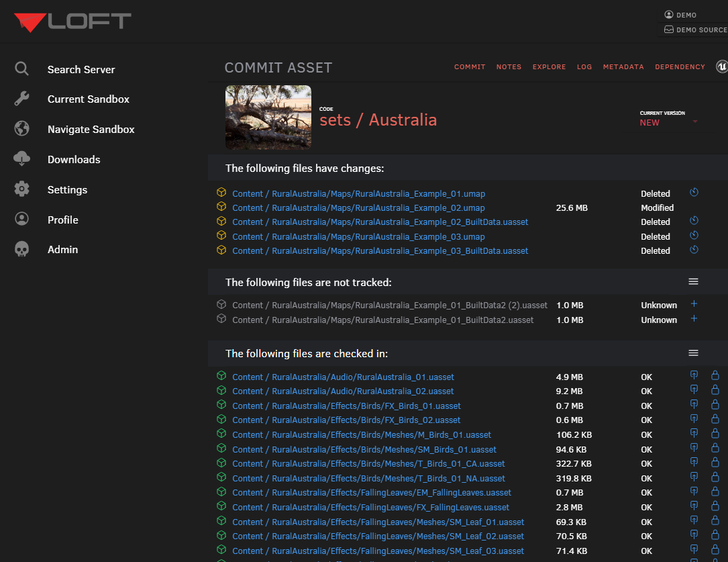The width and height of the screenshot is (728, 562).
Task: Add RuralAustralia_Example_01_BuiltData2.uasset to tracking
Action: (694, 319)
